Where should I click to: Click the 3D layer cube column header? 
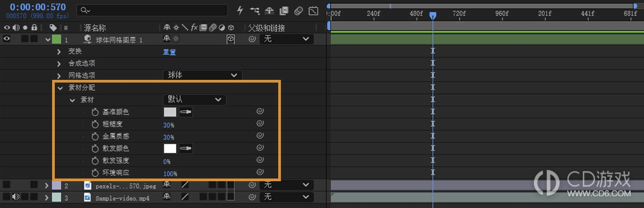point(231,27)
